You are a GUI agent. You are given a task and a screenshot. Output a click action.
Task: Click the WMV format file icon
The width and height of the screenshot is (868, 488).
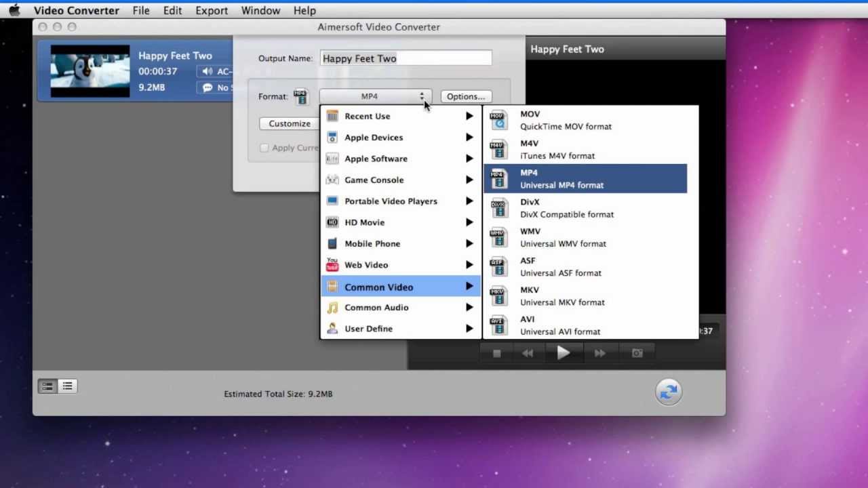[x=498, y=237]
